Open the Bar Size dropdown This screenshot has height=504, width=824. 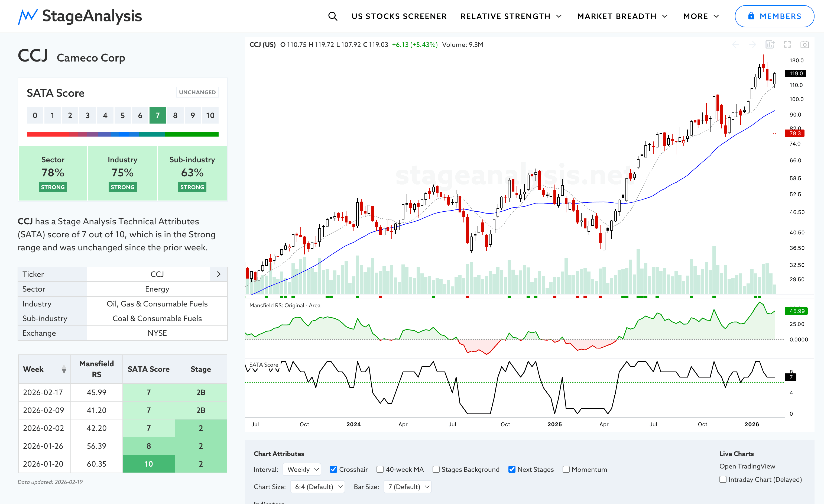[x=407, y=487]
